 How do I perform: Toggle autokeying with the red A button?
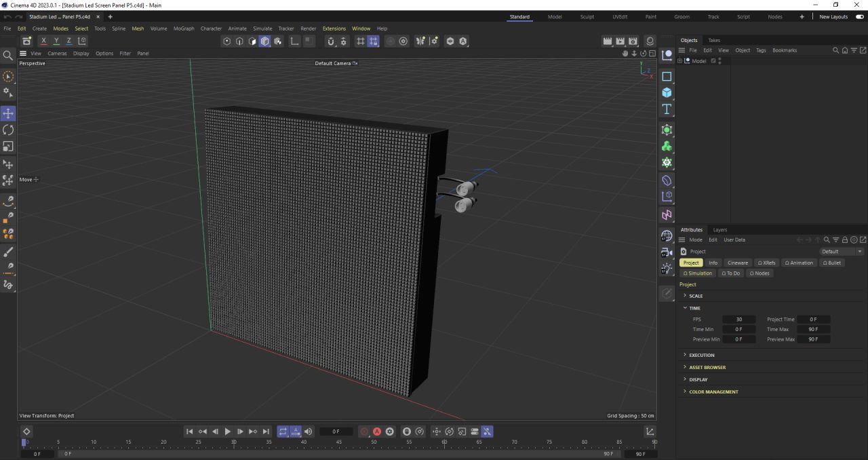[377, 432]
